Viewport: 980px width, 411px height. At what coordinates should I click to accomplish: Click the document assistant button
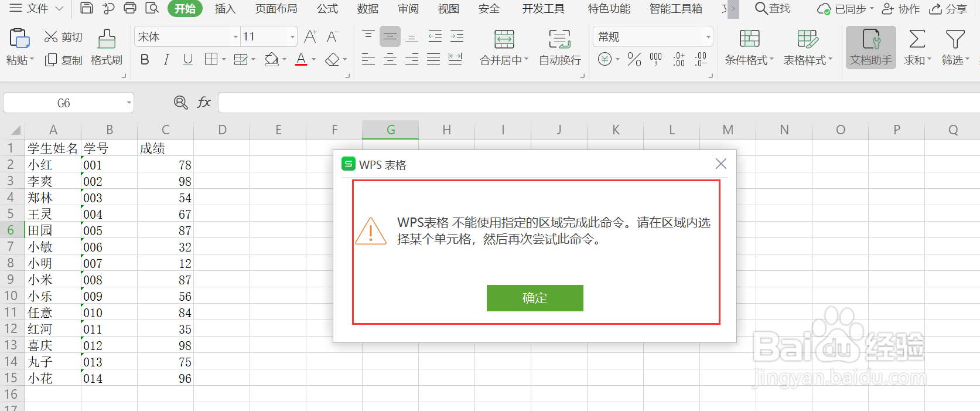(871, 47)
